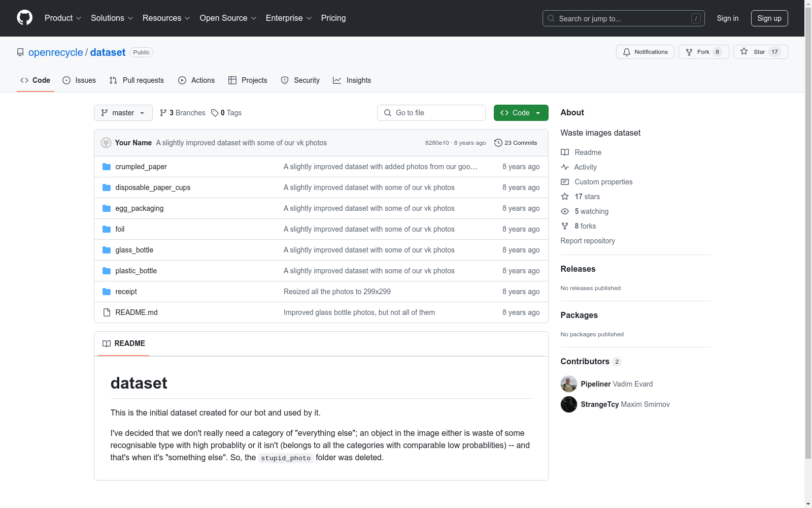812x508 pixels.
Task: Open the glass_bottle folder name
Action: (x=134, y=250)
